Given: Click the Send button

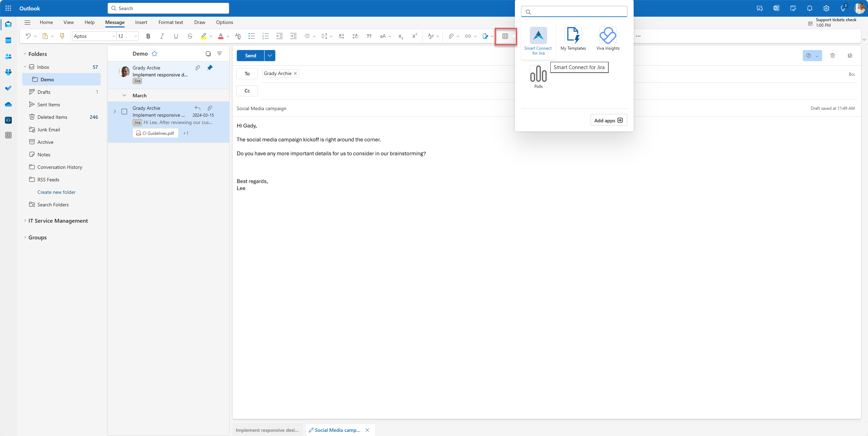Looking at the screenshot, I should [250, 56].
